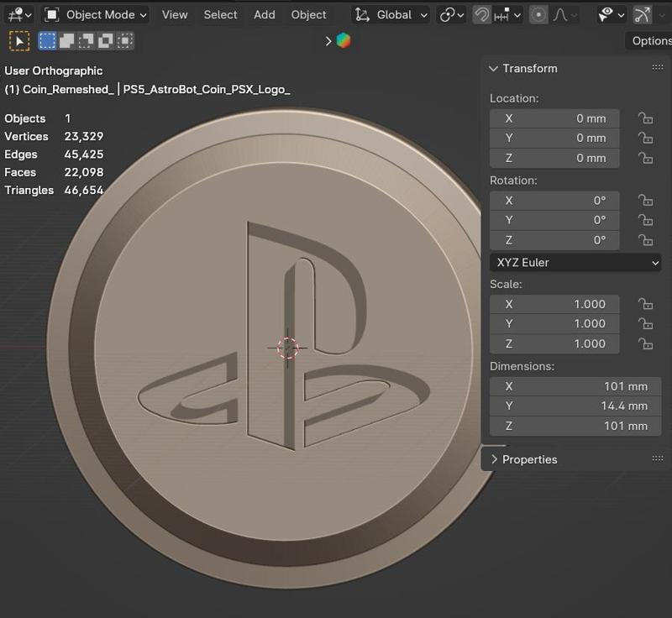Click the Rotation Y field
Image resolution: width=672 pixels, height=618 pixels.
click(x=554, y=220)
